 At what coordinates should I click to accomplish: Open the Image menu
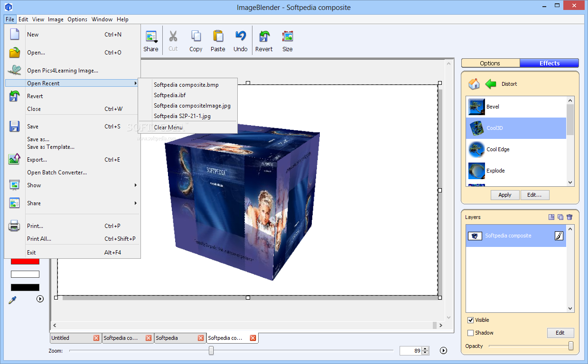coord(56,19)
